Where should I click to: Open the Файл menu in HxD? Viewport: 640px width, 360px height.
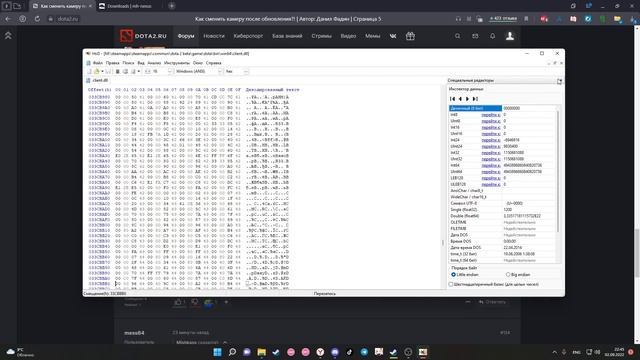click(98, 63)
